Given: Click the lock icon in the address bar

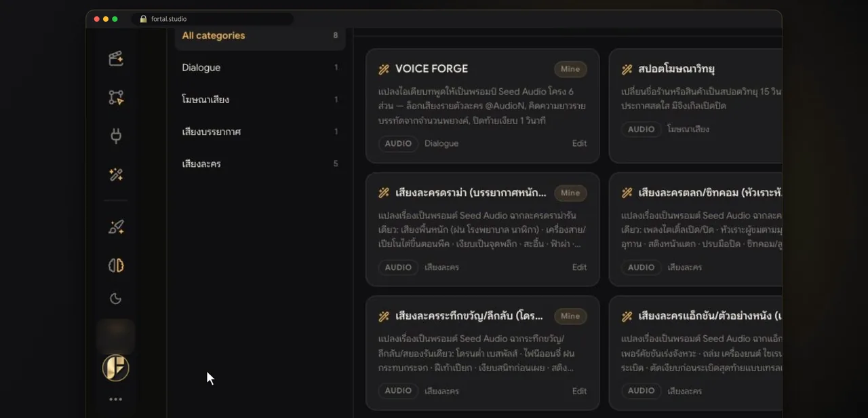Looking at the screenshot, I should tap(143, 19).
